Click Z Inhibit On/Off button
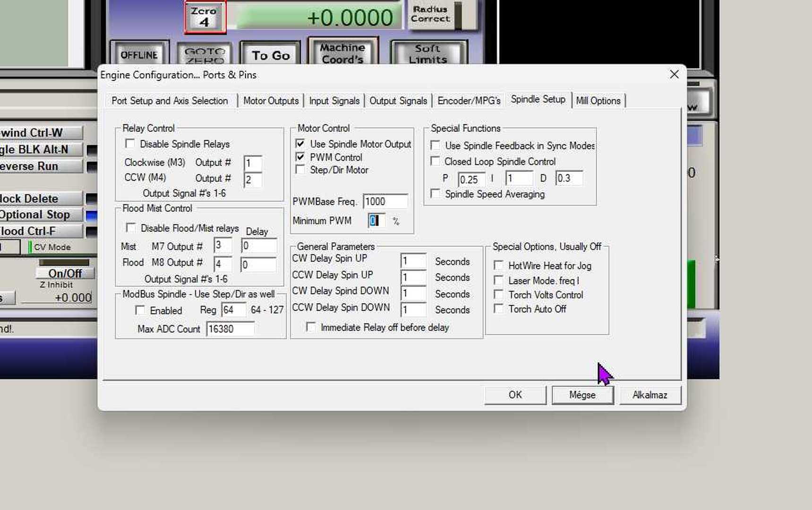This screenshot has width=812, height=510. pyautogui.click(x=65, y=273)
